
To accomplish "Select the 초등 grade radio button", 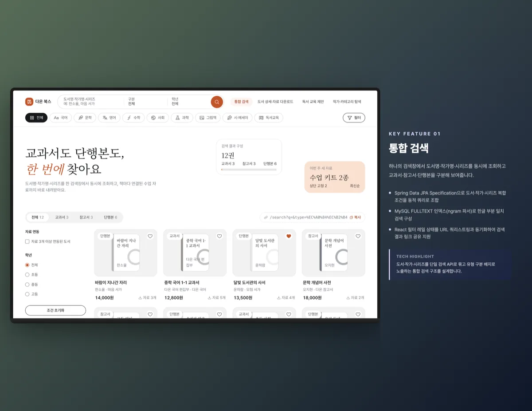I will pyautogui.click(x=27, y=275).
